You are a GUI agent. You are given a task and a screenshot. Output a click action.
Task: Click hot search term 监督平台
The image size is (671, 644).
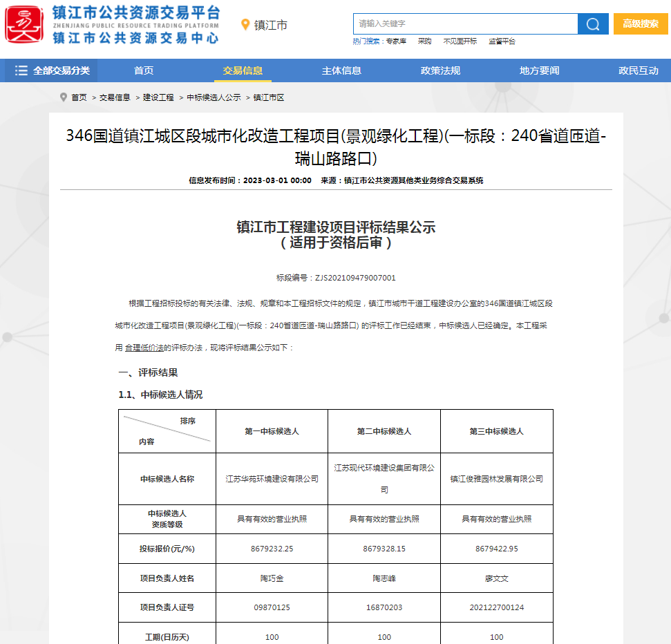click(502, 41)
